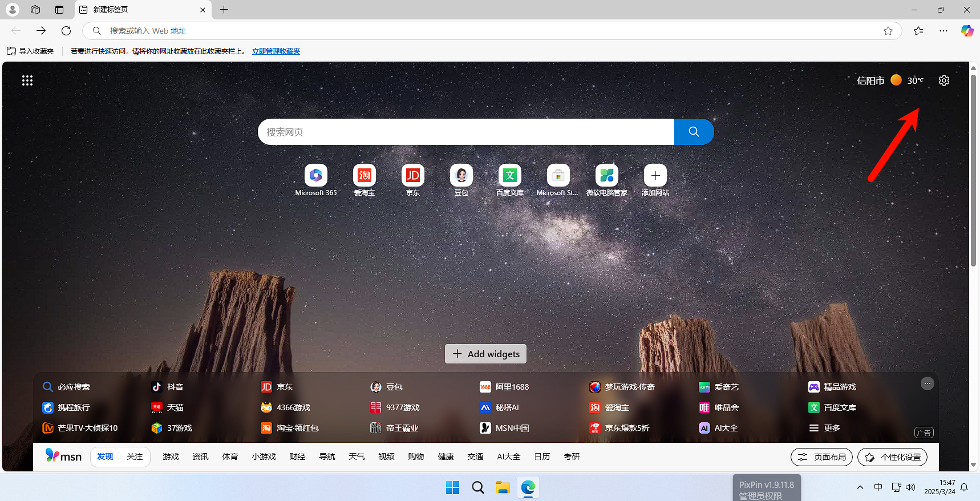Click the Windows Start button
Viewport: 980px width, 501px height.
coord(452,487)
